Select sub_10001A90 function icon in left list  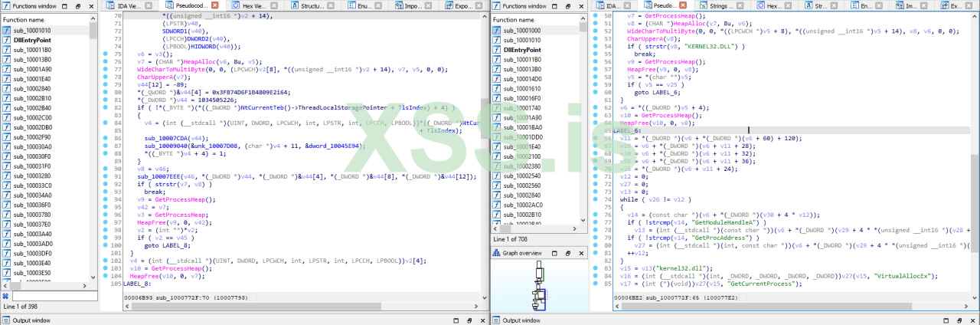pyautogui.click(x=7, y=69)
